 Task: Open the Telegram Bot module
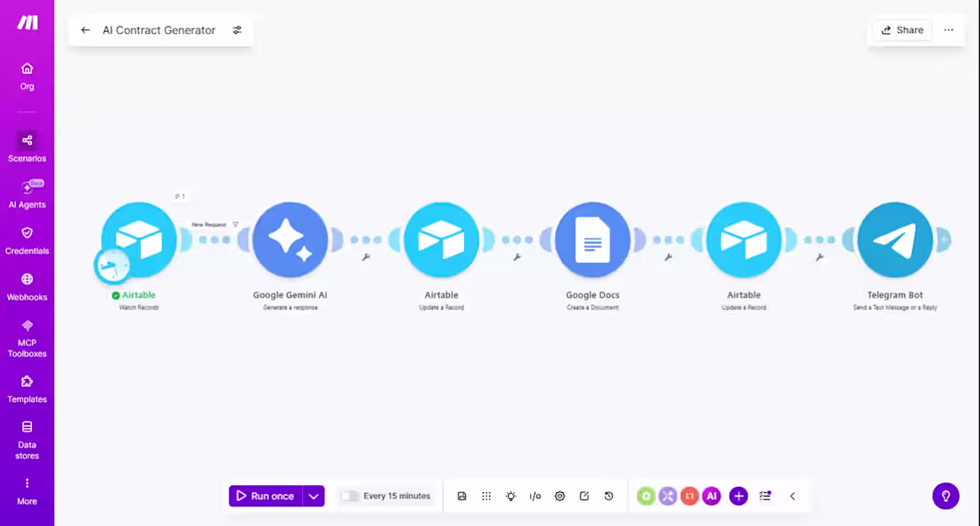coord(895,240)
